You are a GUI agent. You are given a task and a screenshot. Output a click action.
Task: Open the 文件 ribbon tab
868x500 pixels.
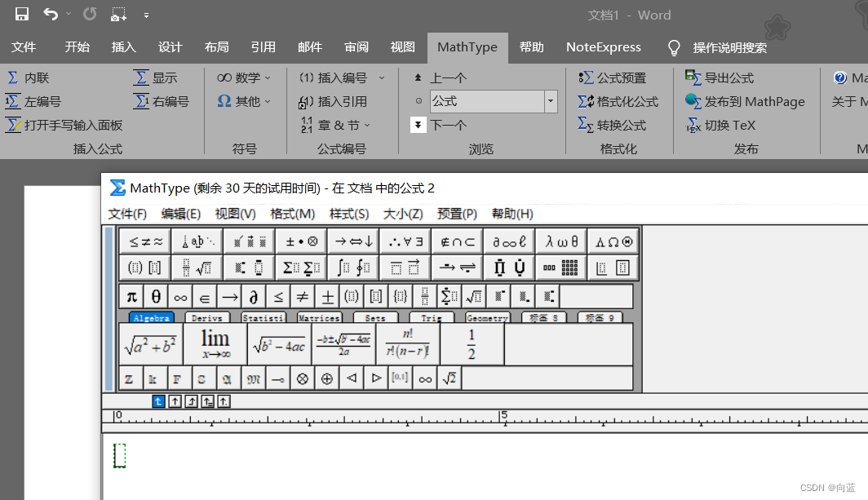click(24, 47)
